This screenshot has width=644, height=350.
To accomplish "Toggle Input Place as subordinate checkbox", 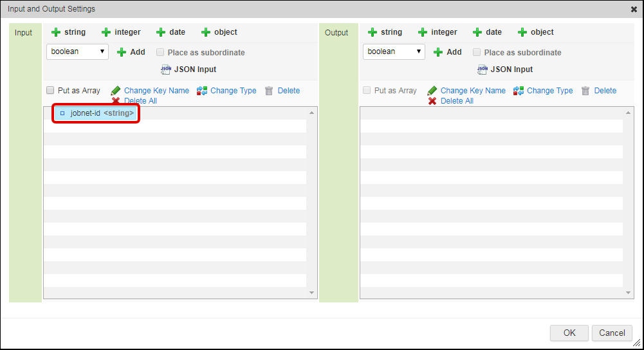I will (x=161, y=53).
